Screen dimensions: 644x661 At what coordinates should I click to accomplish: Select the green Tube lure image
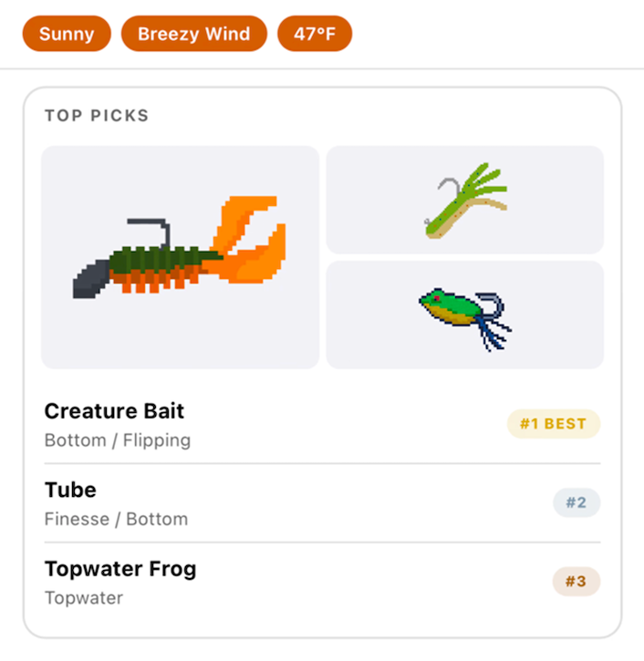click(464, 200)
